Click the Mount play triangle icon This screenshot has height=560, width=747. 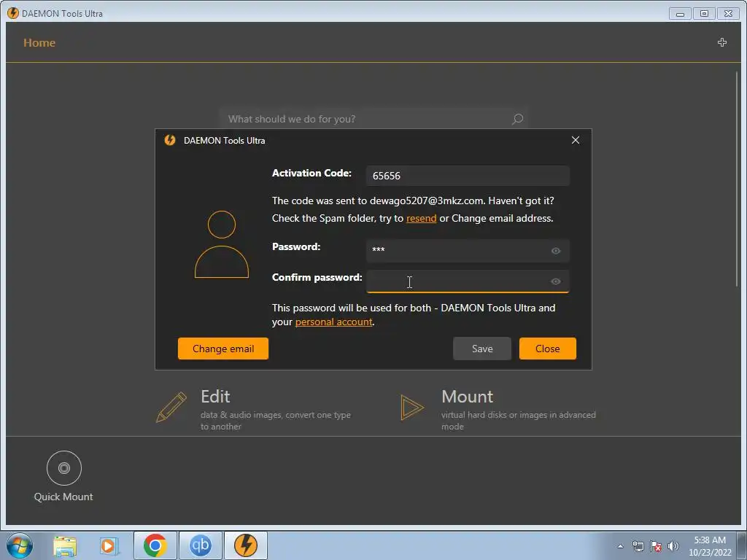tap(411, 407)
